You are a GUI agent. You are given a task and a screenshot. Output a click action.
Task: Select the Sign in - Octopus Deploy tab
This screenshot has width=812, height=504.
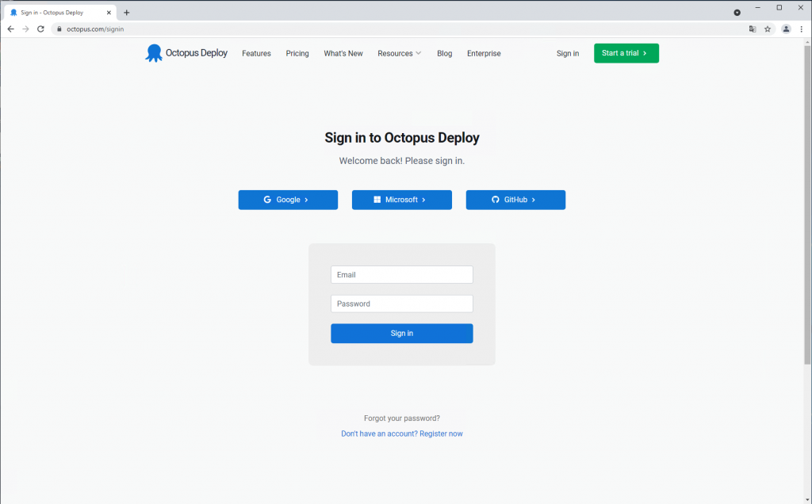pos(59,13)
